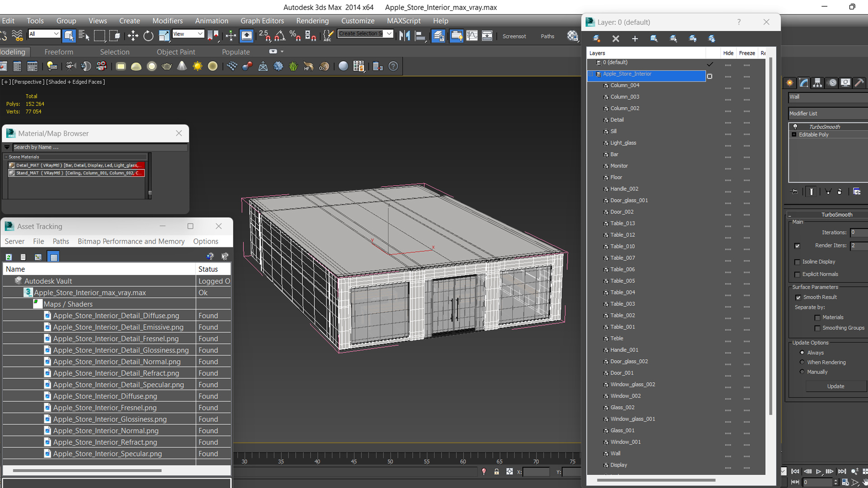This screenshot has width=868, height=488.
Task: Open the Hierarchy command panel tab
Action: [817, 83]
